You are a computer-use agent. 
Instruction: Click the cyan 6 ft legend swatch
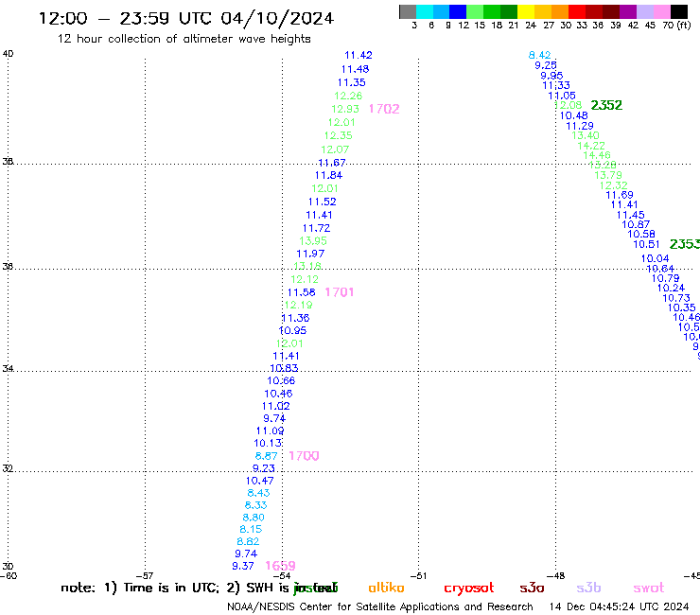[425, 11]
